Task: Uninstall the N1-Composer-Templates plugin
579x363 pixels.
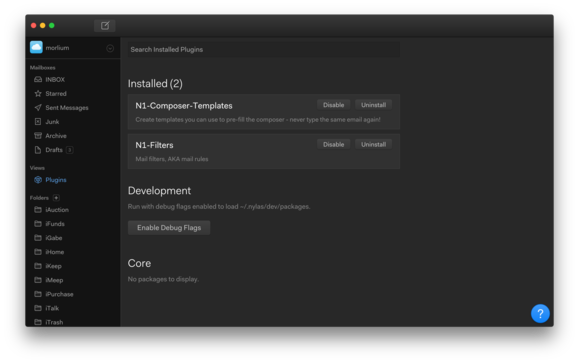Action: [x=373, y=105]
